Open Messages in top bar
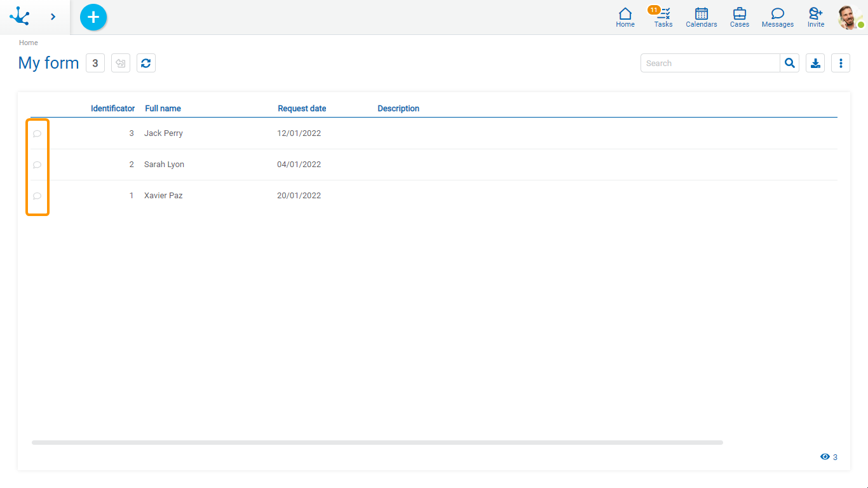868x488 pixels. point(778,17)
